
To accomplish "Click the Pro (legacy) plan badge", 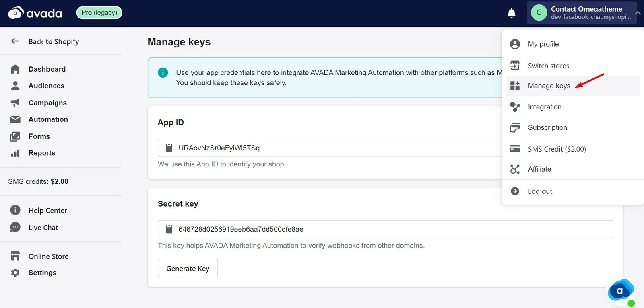I will click(x=99, y=12).
